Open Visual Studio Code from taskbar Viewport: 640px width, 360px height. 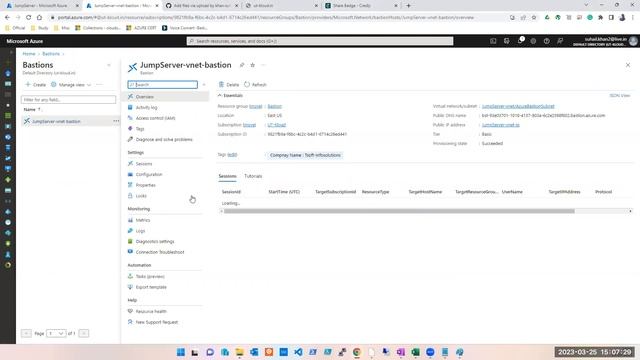pyautogui.click(x=298, y=352)
